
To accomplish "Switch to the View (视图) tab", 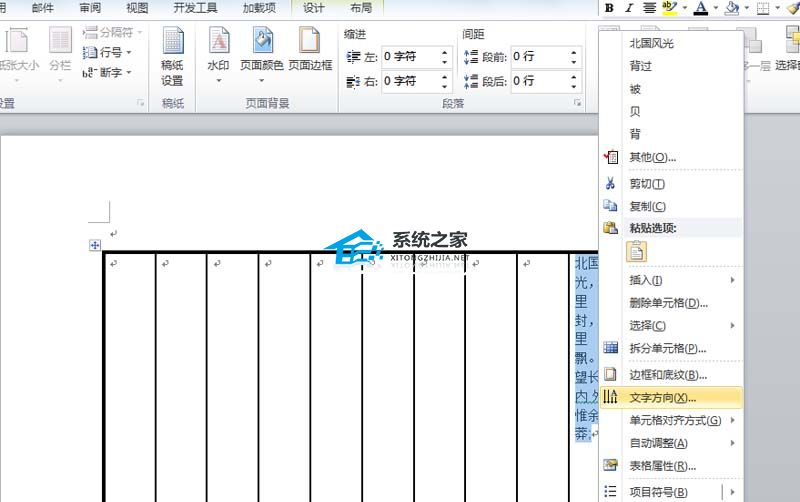I will pyautogui.click(x=137, y=8).
